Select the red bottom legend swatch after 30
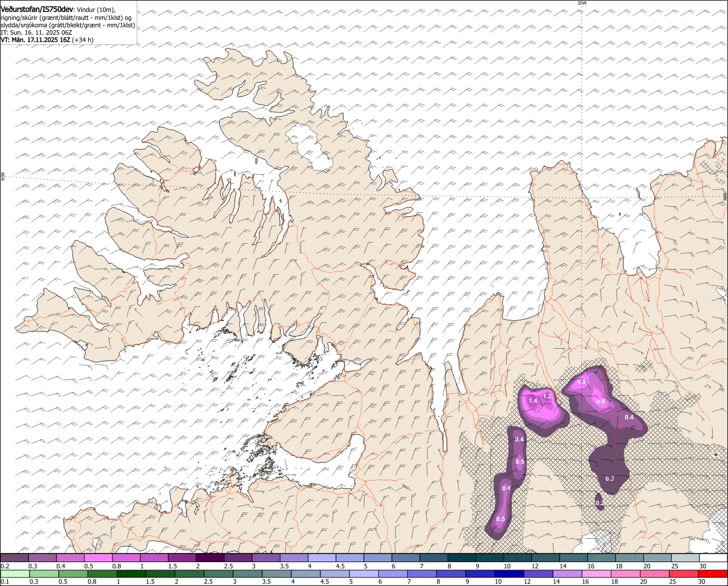Viewport: 728px width, 586px height. click(x=714, y=573)
